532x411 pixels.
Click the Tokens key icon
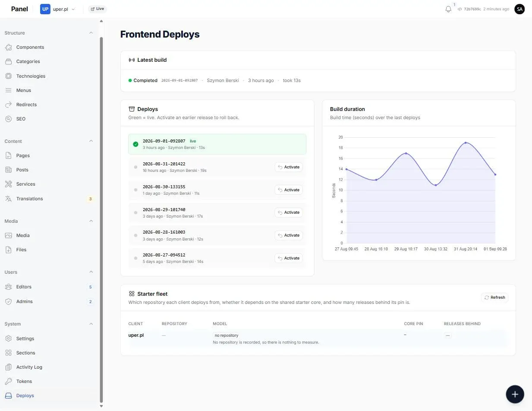pyautogui.click(x=8, y=381)
